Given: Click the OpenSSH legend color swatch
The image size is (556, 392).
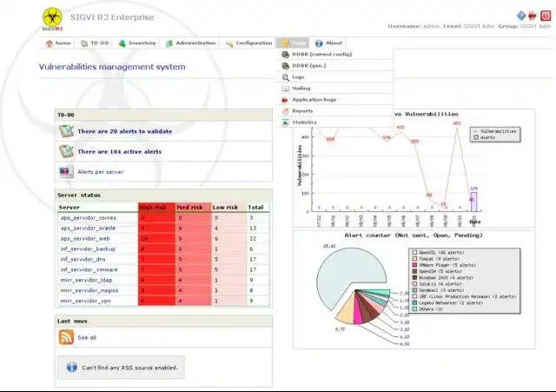Looking at the screenshot, I should point(414,271).
